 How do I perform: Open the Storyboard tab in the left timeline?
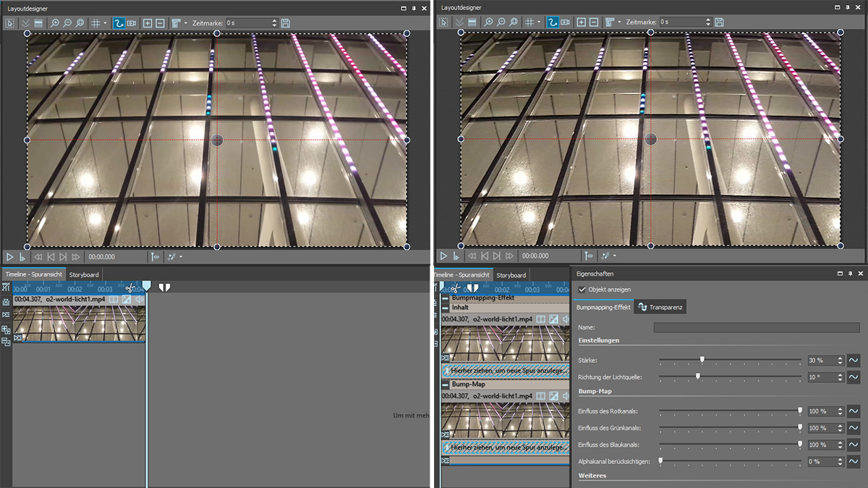coord(84,275)
